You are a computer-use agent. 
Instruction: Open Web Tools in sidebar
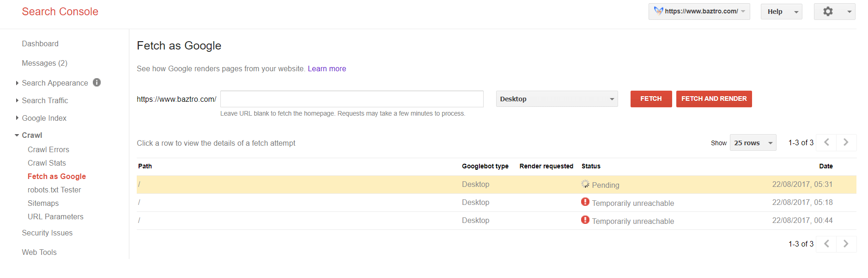coord(39,252)
